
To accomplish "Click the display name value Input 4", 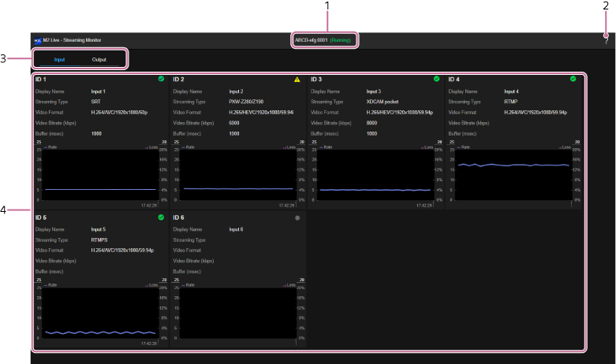I will [512, 91].
